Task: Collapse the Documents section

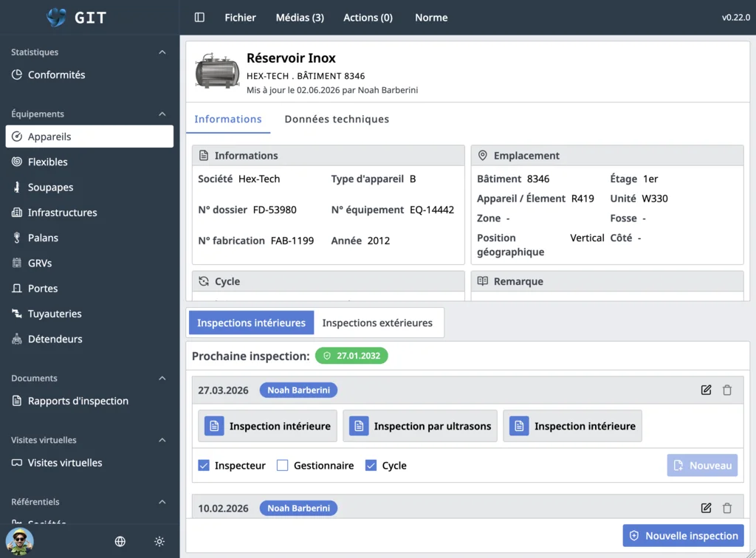Action: coord(162,378)
